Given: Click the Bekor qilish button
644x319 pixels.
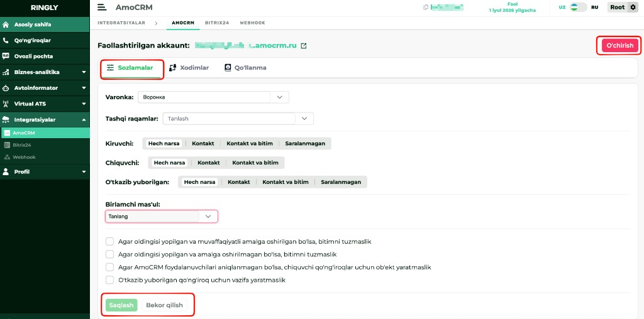Looking at the screenshot, I should pyautogui.click(x=164, y=305).
